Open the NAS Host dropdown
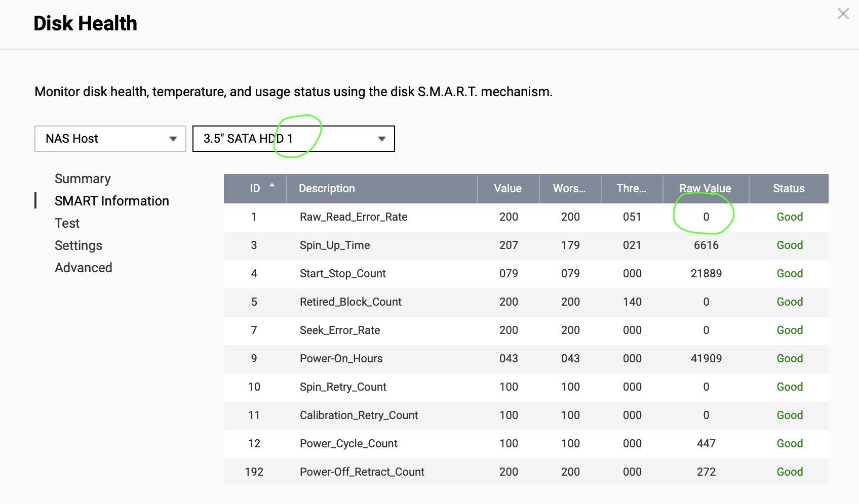The height and width of the screenshot is (504, 859). 110,139
